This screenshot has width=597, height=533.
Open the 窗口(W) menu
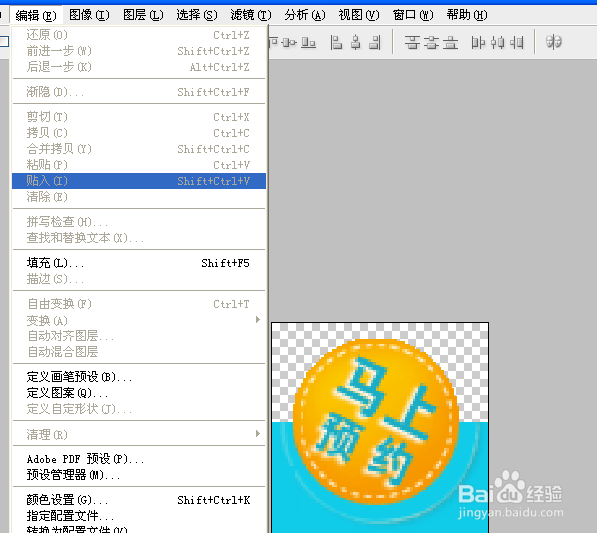coord(413,15)
